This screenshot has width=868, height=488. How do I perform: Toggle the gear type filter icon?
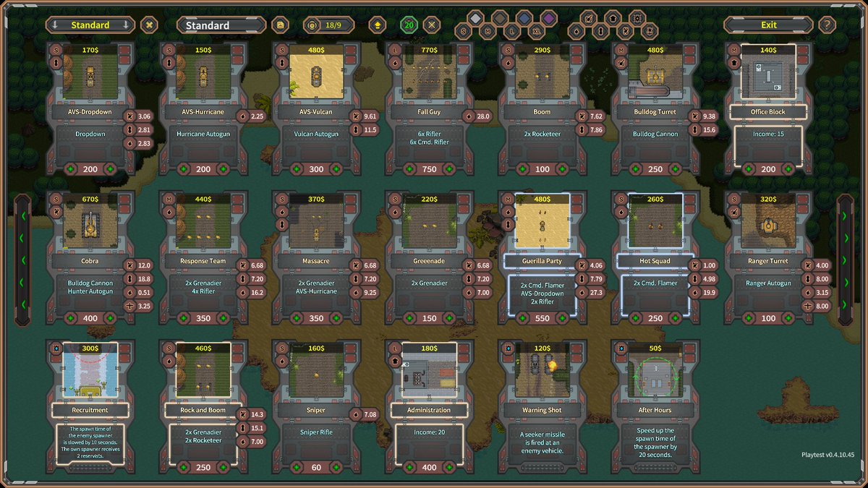[x=637, y=17]
